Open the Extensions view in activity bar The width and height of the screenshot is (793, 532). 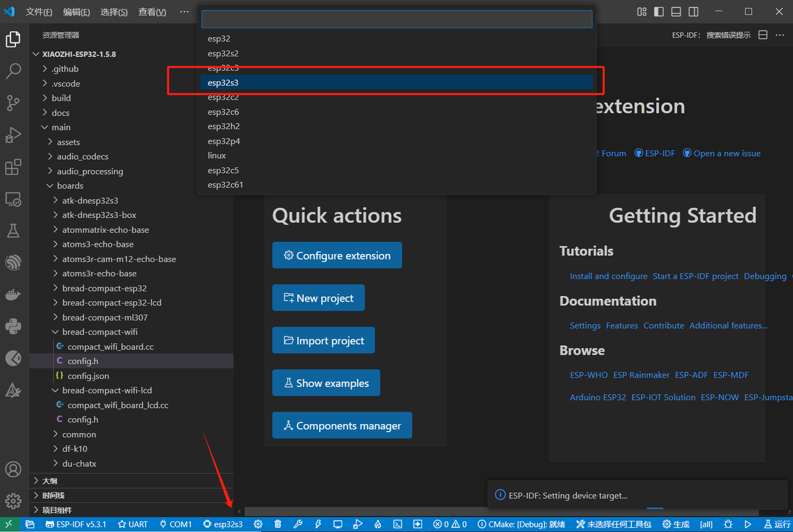tap(13, 167)
